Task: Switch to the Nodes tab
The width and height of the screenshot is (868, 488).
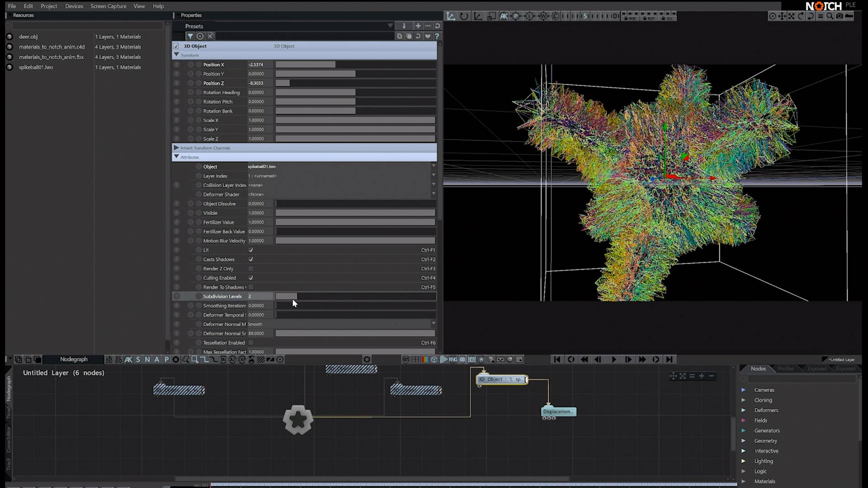Action: pyautogui.click(x=758, y=369)
